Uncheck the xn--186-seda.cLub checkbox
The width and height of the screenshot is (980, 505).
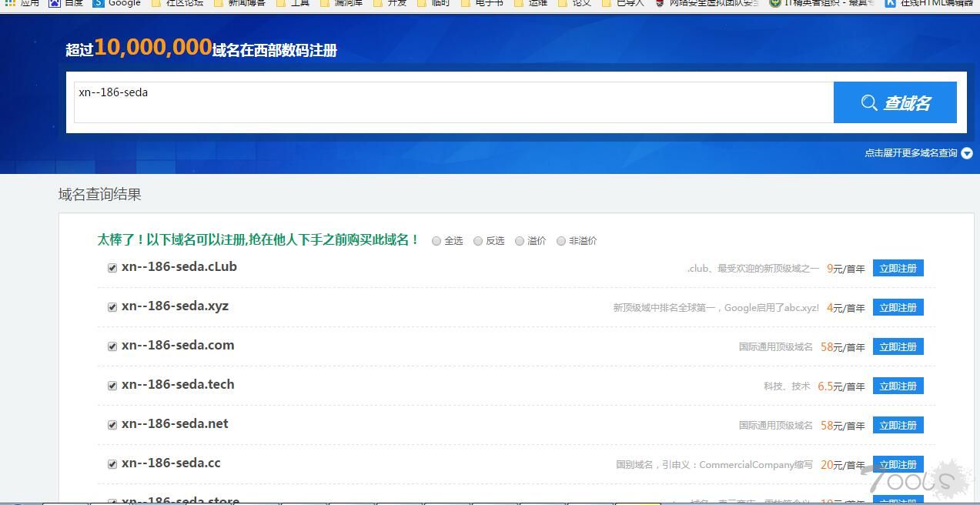click(112, 268)
